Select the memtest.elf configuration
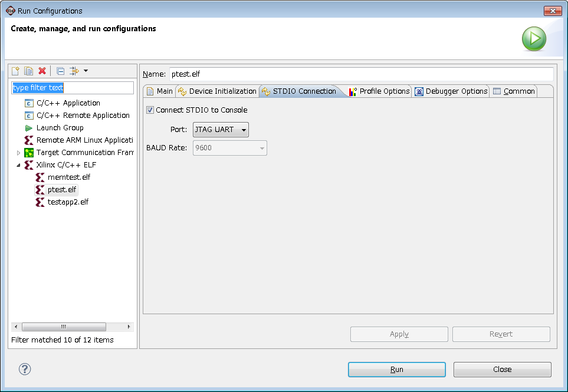This screenshot has width=568, height=392. [68, 177]
